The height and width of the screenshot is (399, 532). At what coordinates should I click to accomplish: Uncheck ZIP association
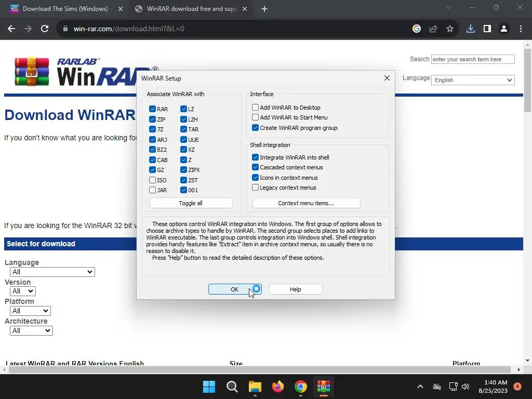152,119
